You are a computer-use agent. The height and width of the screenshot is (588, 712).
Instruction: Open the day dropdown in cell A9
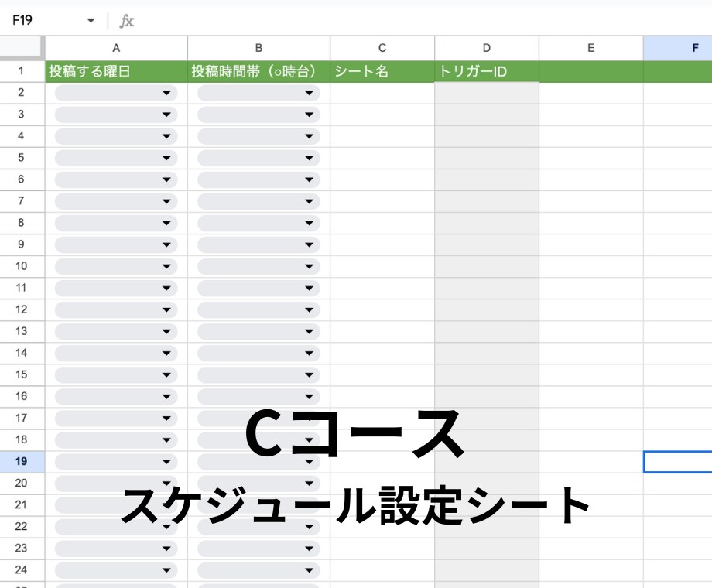point(166,244)
